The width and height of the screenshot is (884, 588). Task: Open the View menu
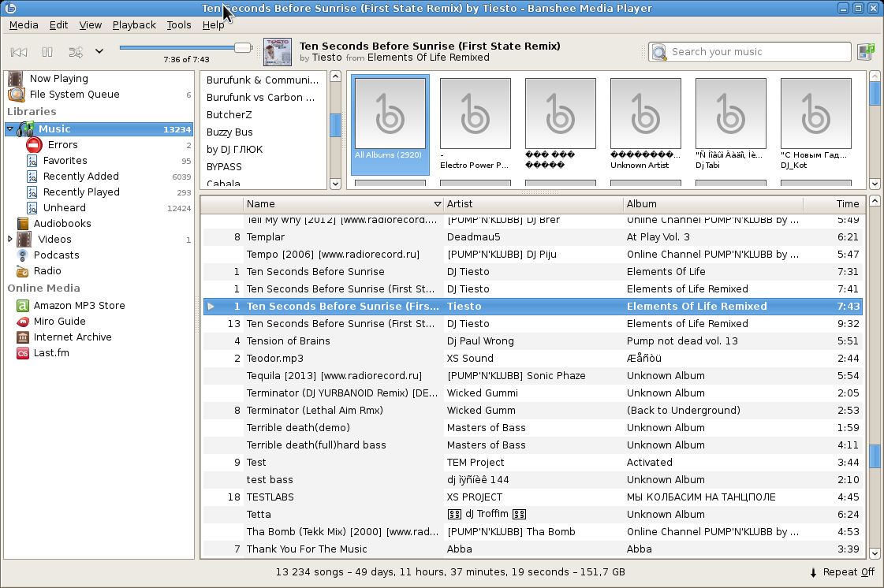(90, 24)
